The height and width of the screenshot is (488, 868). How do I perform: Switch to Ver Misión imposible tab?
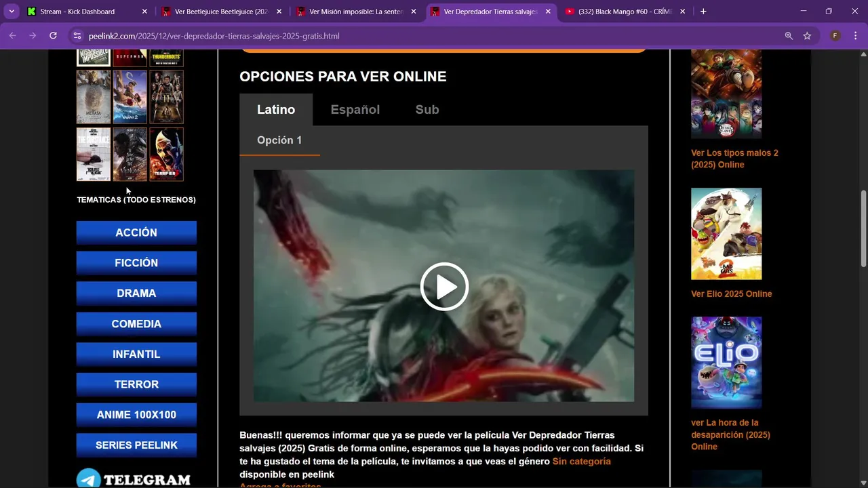pyautogui.click(x=356, y=12)
